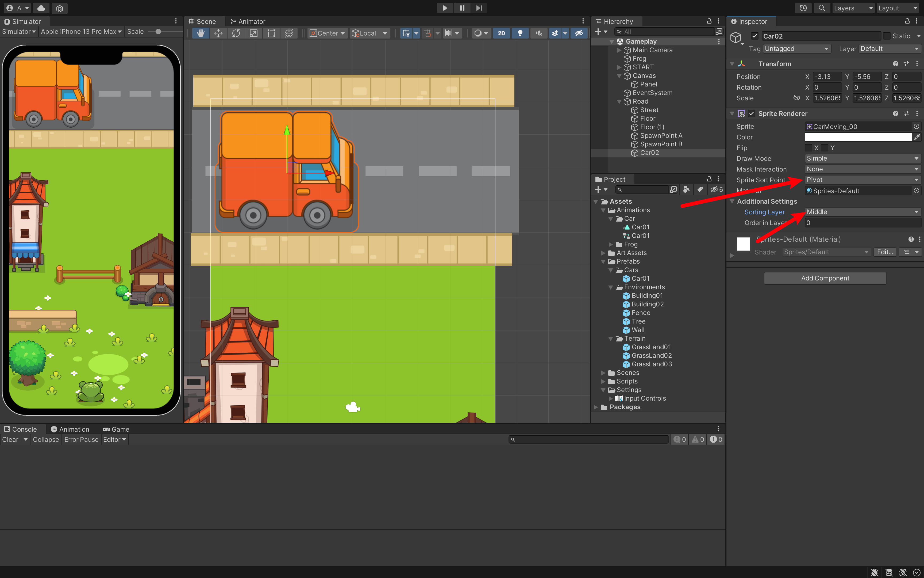This screenshot has height=578, width=924.
Task: Open Layer dropdown showing Default
Action: [x=890, y=48]
